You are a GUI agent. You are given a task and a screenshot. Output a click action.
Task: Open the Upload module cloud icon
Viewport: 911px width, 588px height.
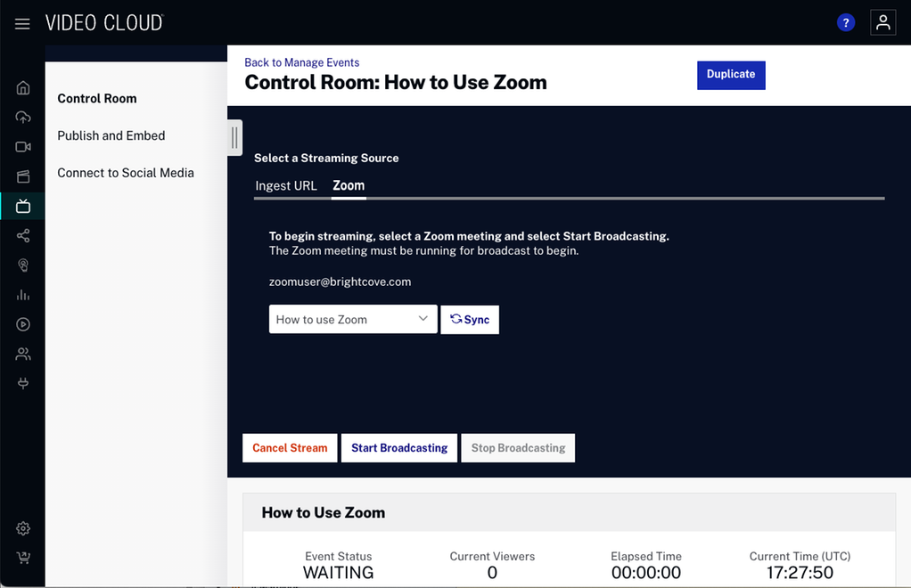tap(23, 118)
